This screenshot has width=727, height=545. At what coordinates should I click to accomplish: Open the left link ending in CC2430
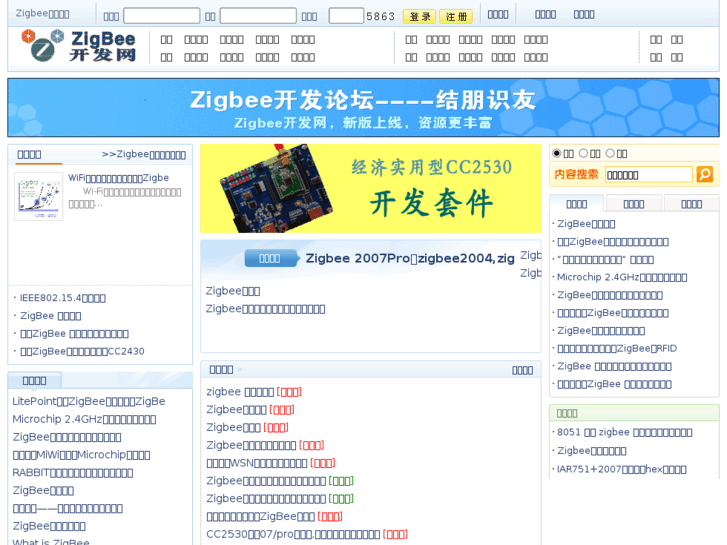point(82,351)
